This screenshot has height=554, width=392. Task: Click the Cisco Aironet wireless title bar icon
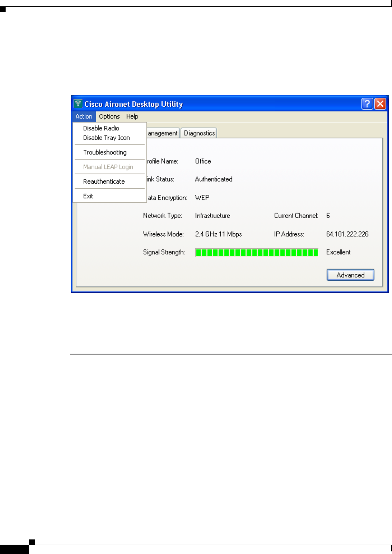[x=78, y=103]
